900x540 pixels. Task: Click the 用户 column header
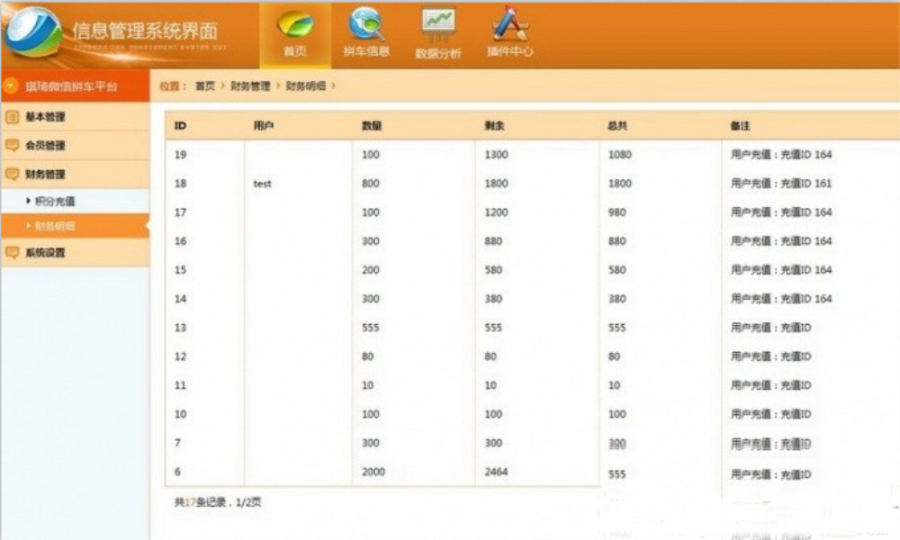[x=263, y=126]
